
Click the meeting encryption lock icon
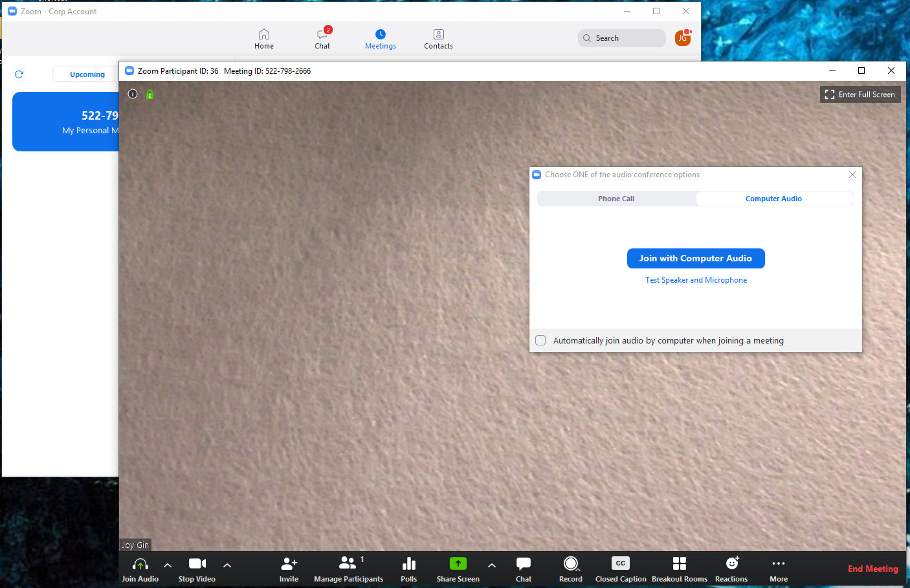[150, 94]
